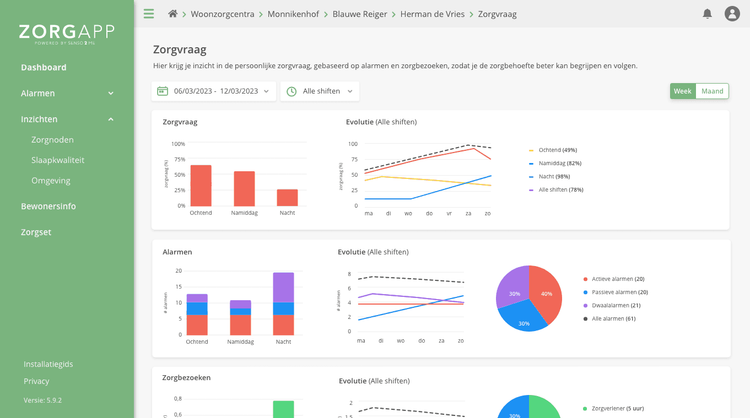750x418 pixels.
Task: Toggle Passieve alarmen (20) legend entry
Action: [x=615, y=292]
